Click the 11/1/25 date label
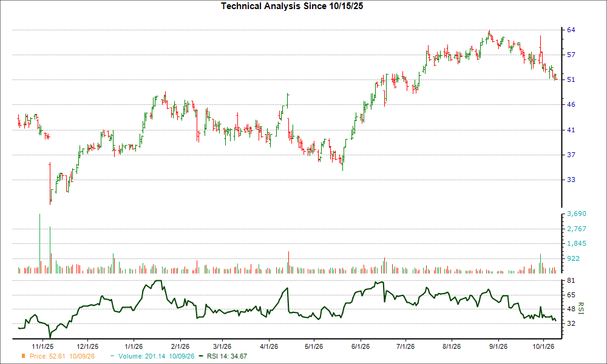This screenshot has height=364, width=607. pyautogui.click(x=42, y=346)
